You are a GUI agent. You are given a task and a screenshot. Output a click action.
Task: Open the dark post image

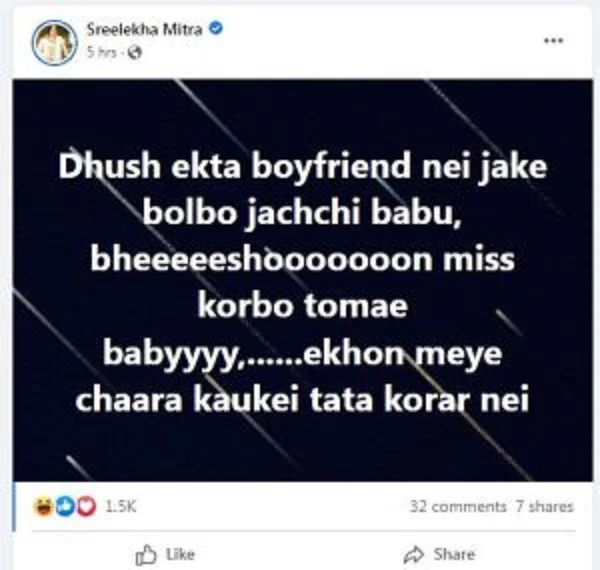(302, 280)
